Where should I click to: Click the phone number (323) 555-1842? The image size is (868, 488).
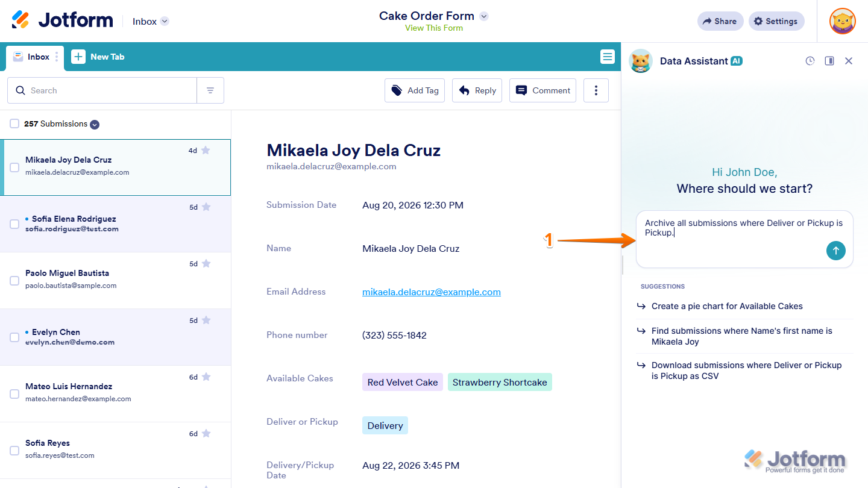pos(394,336)
